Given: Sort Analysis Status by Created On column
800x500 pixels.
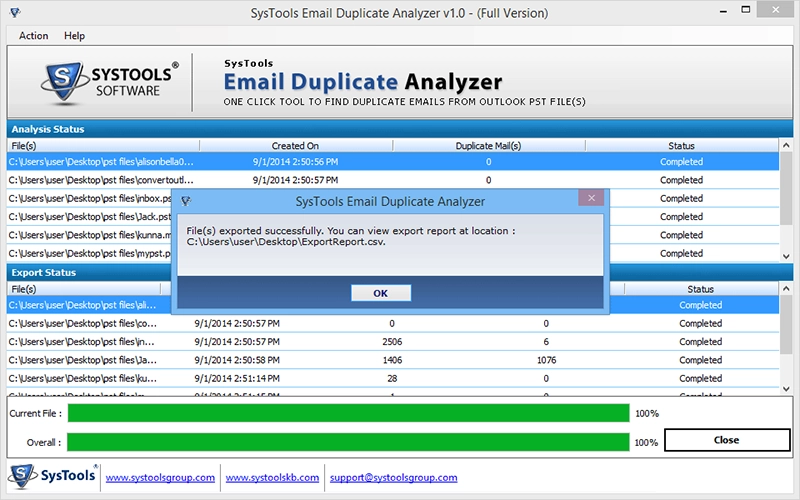Looking at the screenshot, I should point(295,146).
